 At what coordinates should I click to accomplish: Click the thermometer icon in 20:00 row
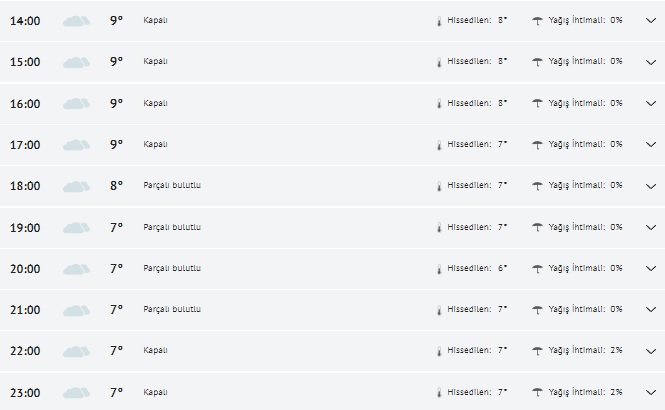(438, 269)
